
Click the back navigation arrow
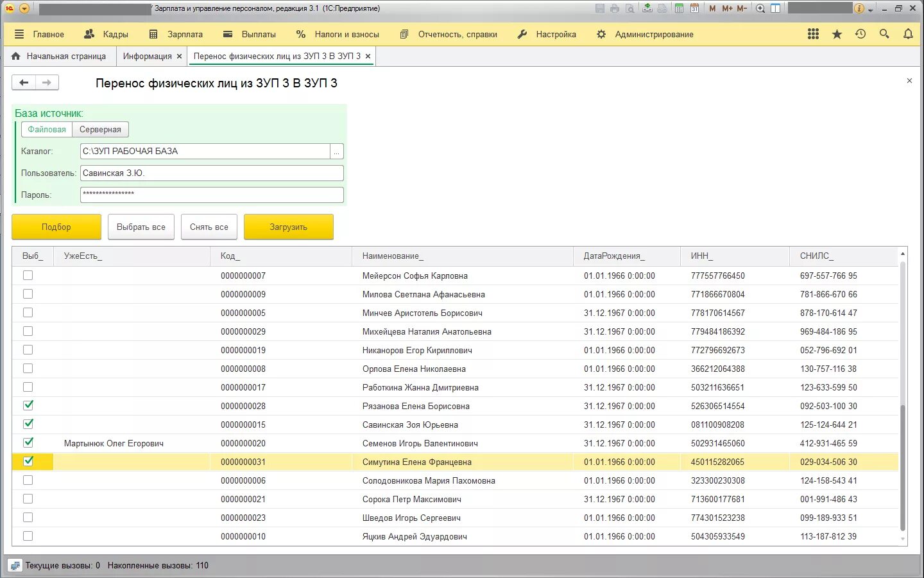[24, 82]
